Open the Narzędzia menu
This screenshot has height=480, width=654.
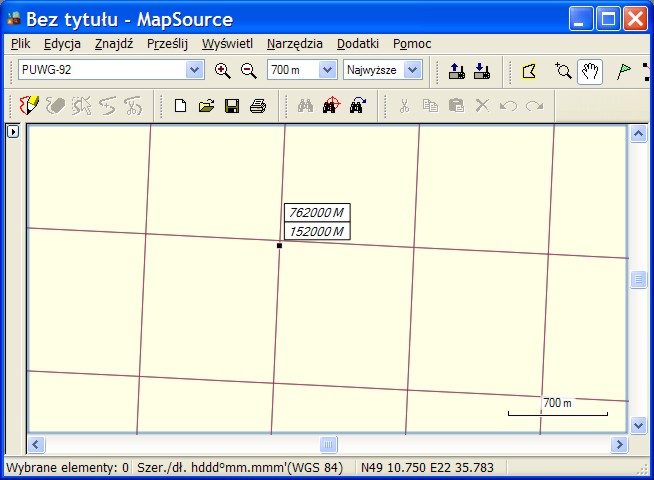pos(295,43)
